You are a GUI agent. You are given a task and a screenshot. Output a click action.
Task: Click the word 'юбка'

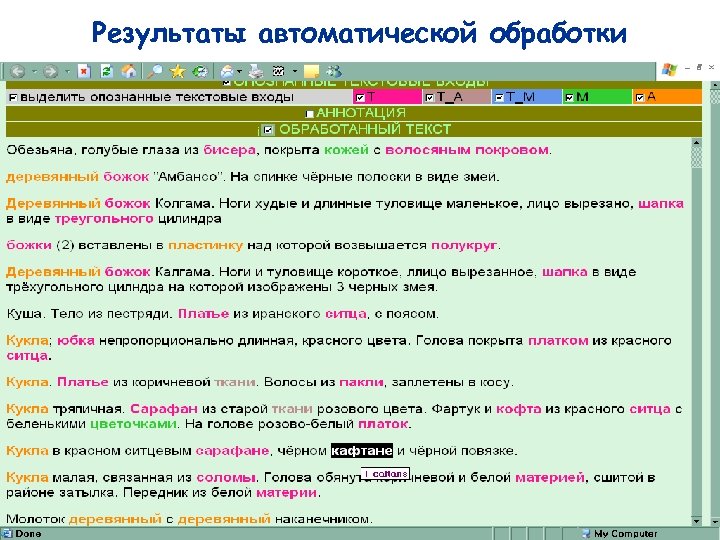(76, 341)
